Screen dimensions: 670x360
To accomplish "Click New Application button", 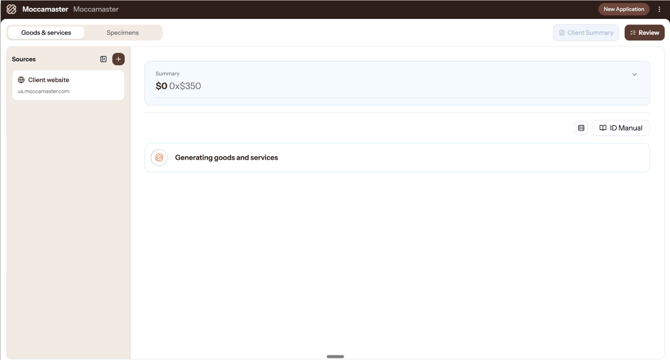I will tap(623, 9).
